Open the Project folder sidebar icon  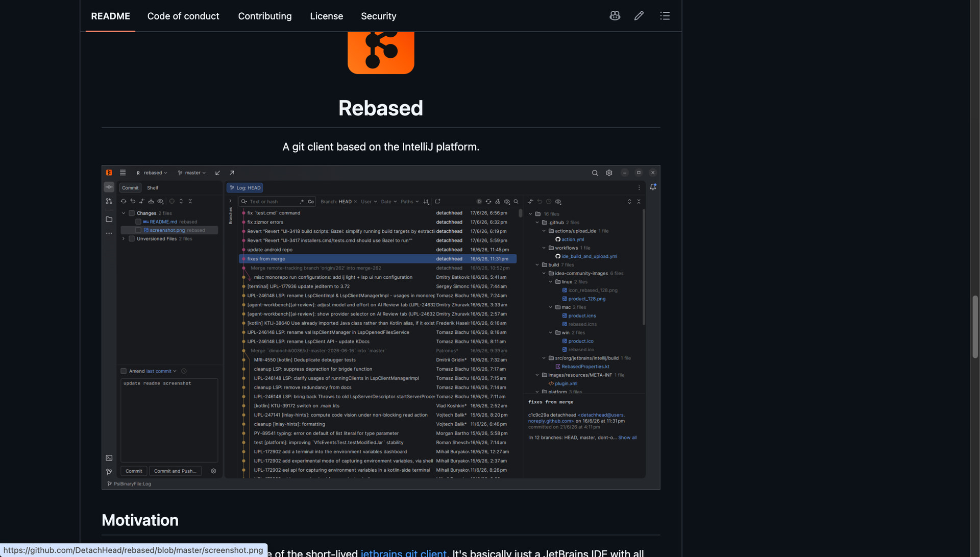[x=109, y=219]
